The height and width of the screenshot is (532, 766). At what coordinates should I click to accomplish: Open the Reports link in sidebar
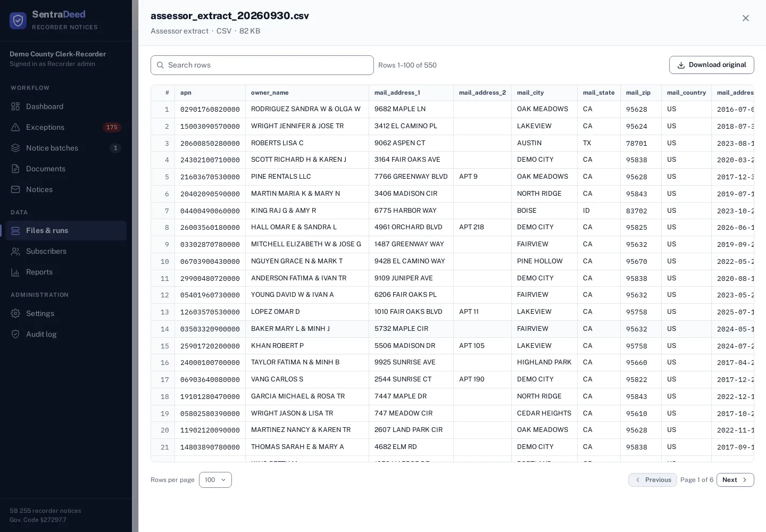[66, 272]
